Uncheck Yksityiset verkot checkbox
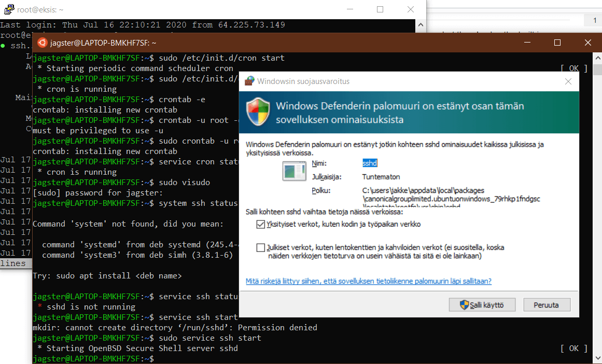Screen dimensions: 602x364 (260, 225)
